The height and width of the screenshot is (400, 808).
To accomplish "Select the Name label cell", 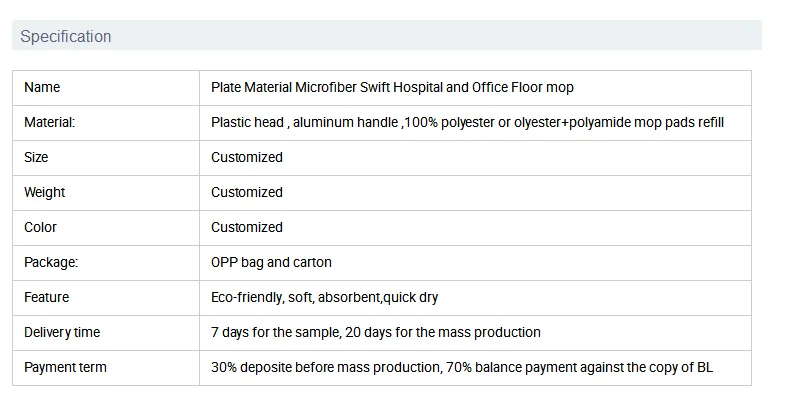I will click(42, 87).
